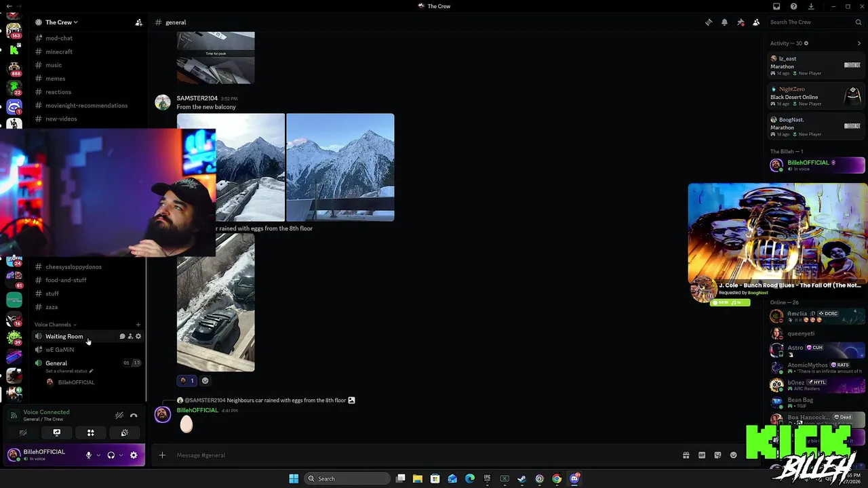Set a channel status edit link
This screenshot has height=488, width=868.
tap(69, 371)
